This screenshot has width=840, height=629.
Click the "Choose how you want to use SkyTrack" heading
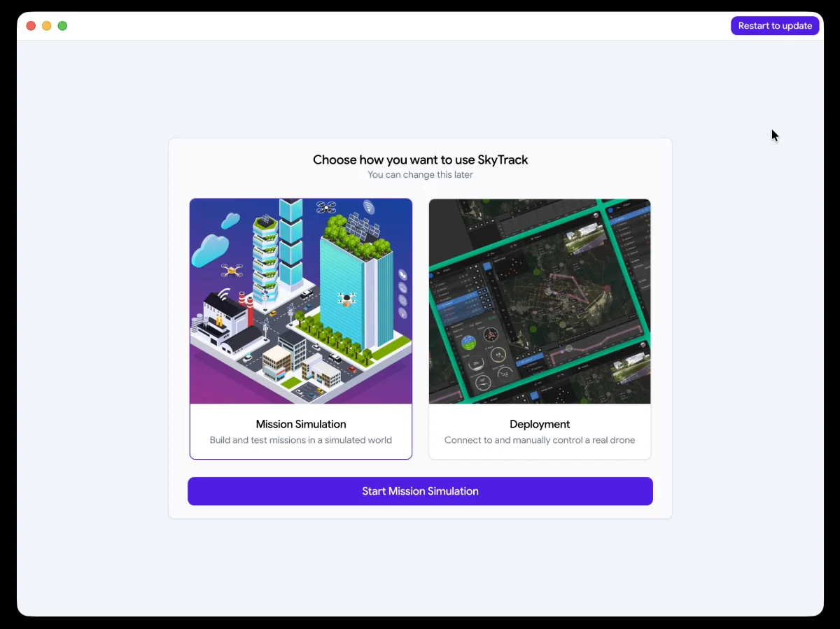coord(420,160)
